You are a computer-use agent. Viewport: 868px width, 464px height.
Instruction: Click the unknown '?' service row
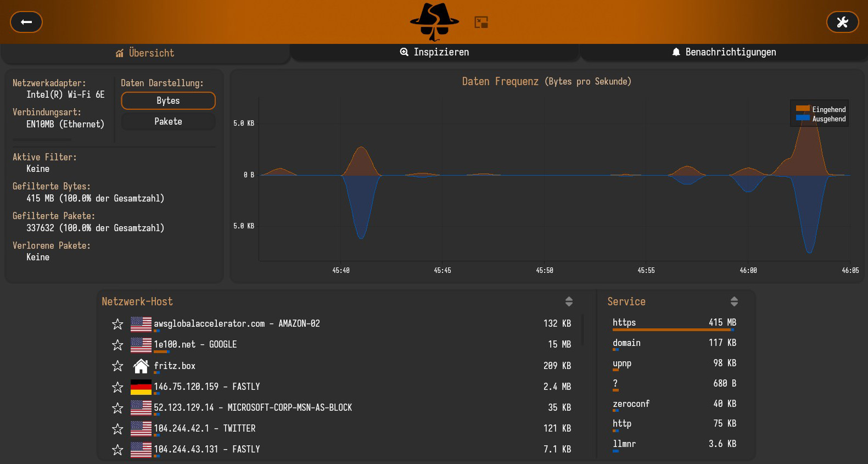(x=674, y=384)
